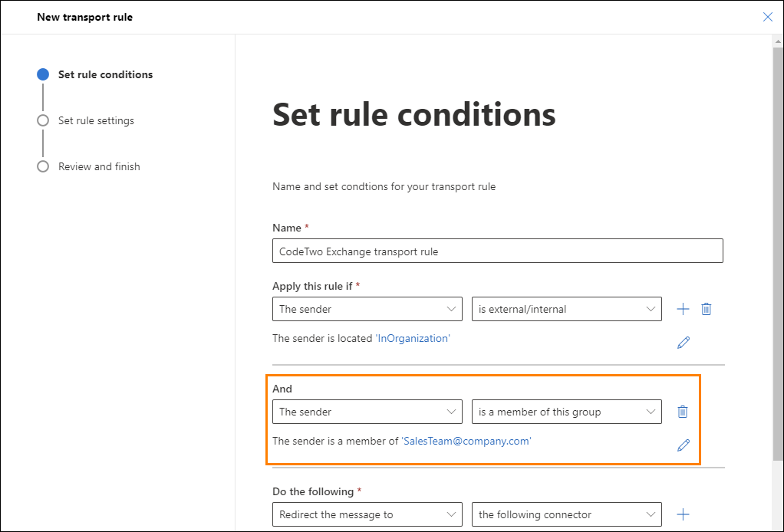Select the Review and finish step circle

[x=43, y=166]
